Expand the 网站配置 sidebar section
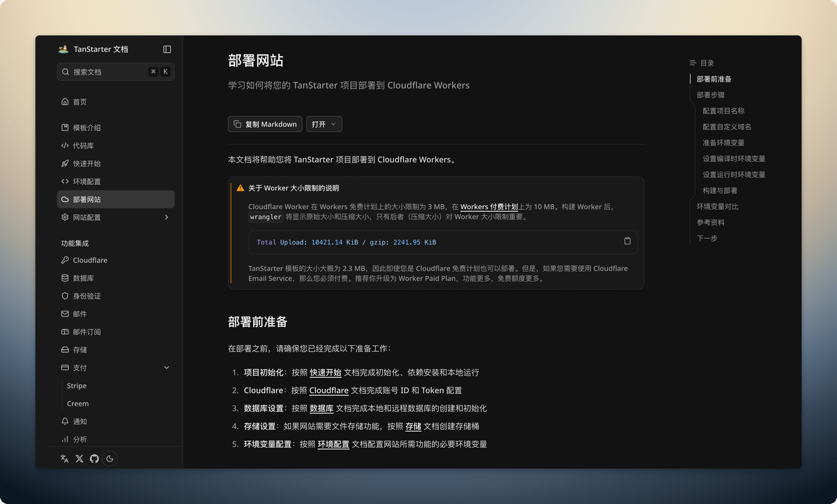The image size is (837, 504). tap(166, 217)
